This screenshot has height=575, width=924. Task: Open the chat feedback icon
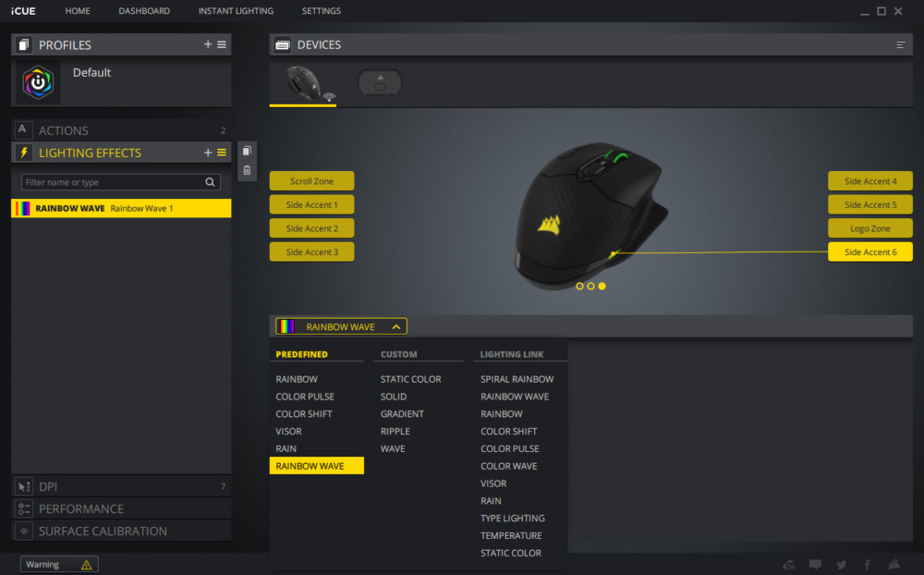point(815,565)
